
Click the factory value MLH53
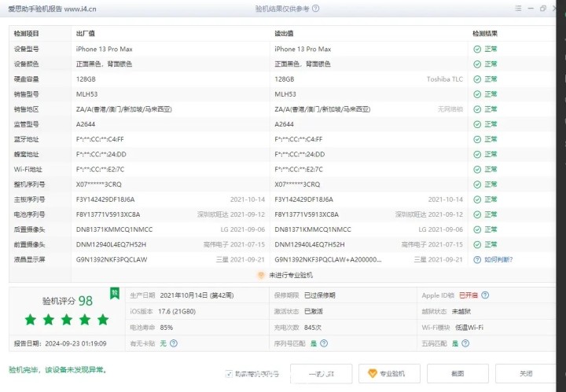pyautogui.click(x=86, y=94)
